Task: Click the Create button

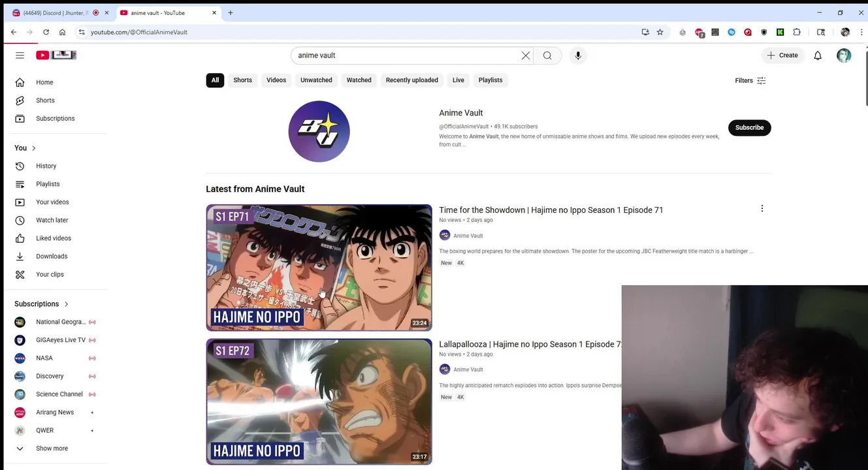Action: (x=782, y=55)
